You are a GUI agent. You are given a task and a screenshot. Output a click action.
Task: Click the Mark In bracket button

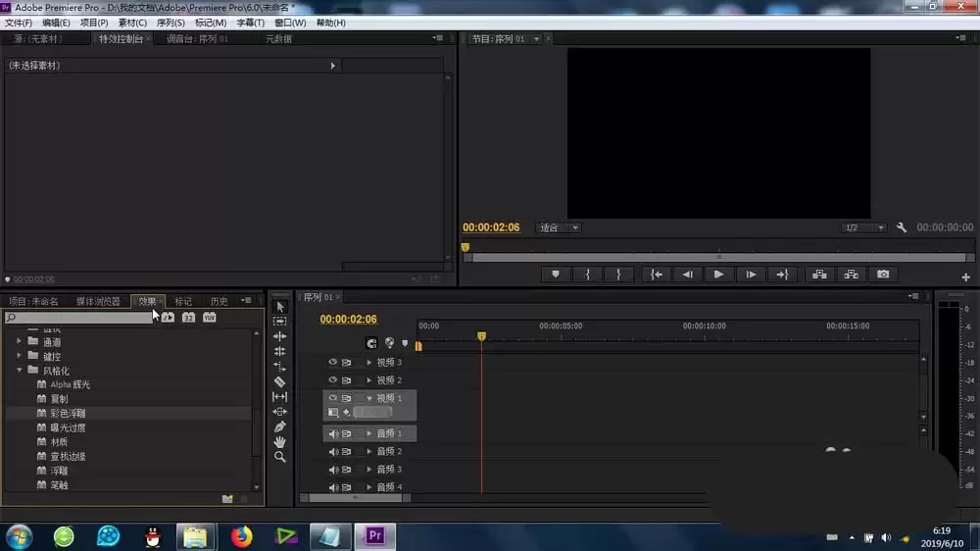point(587,274)
